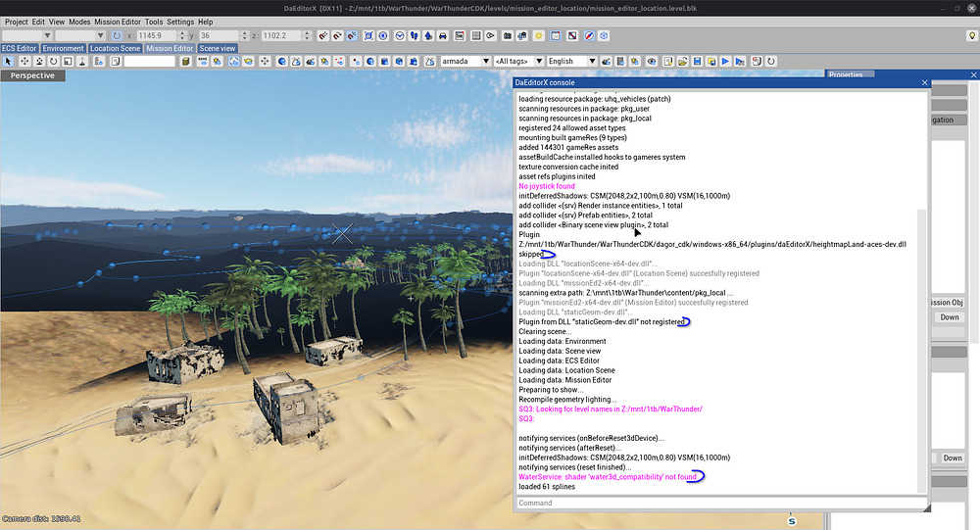Open the armada dropdown
Viewport: 980px width, 530px height.
465,62
